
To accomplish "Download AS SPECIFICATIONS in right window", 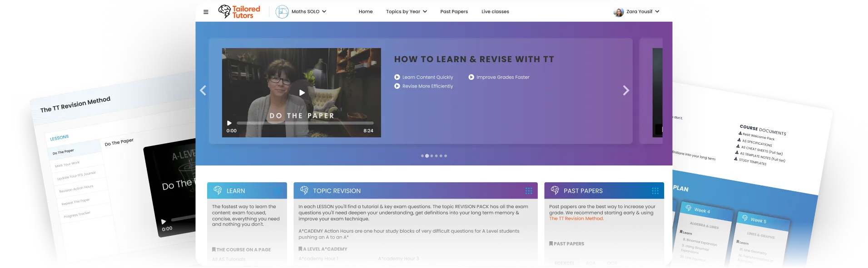I will (754, 142).
